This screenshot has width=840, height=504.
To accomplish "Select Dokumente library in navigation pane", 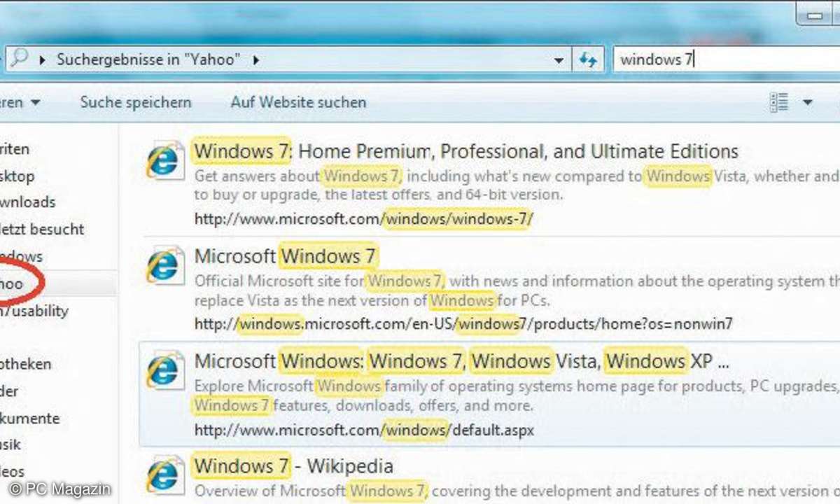I will tap(30, 419).
